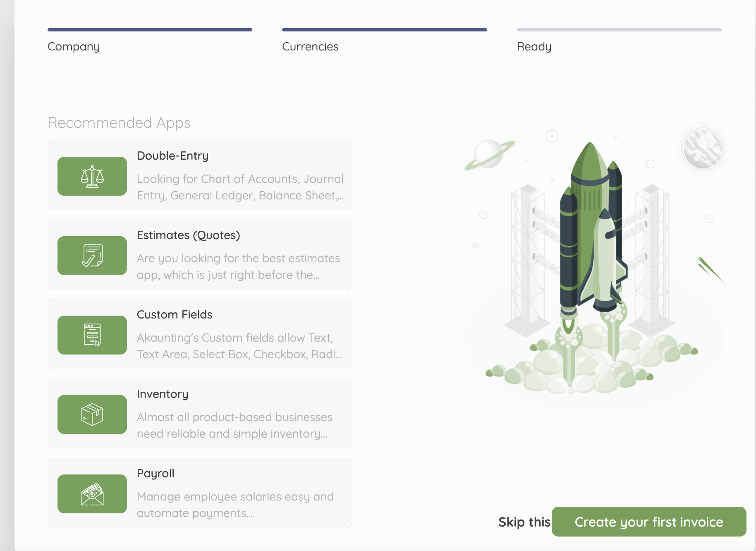Viewport: 756px width, 551px height.
Task: Click the Skip this link
Action: 524,522
